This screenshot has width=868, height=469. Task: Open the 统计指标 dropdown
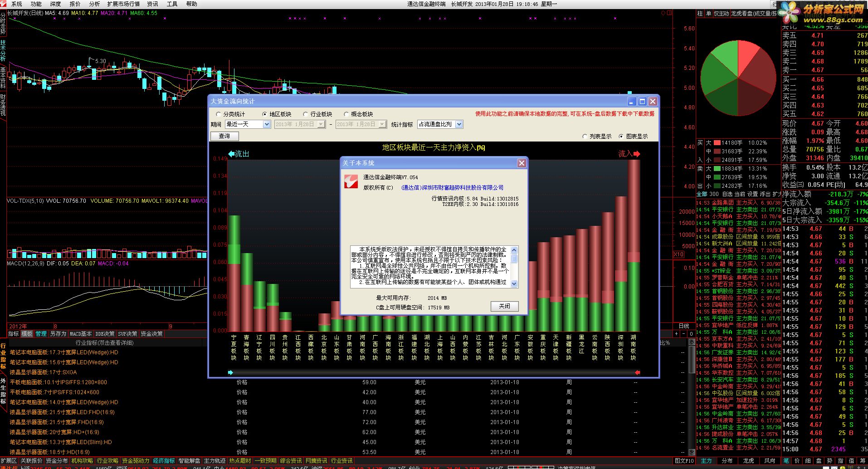(x=459, y=124)
